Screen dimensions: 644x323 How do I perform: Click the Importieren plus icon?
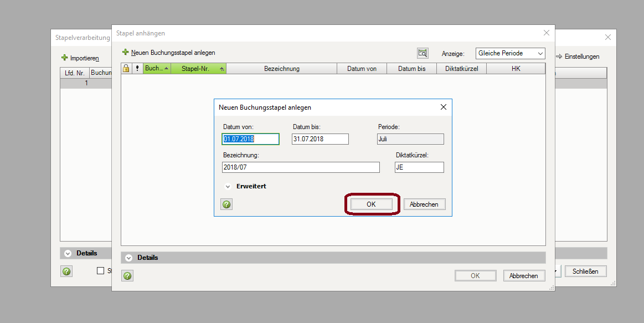point(65,58)
